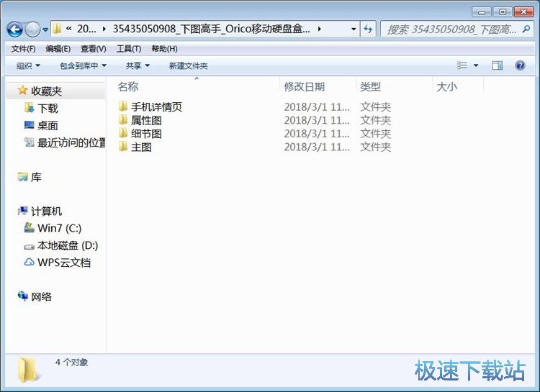Open help with the question mark icon
This screenshot has width=540, height=392.
[520, 65]
